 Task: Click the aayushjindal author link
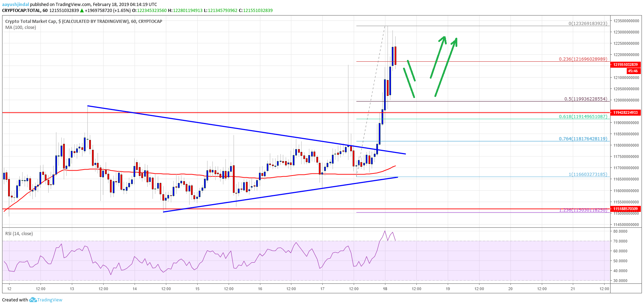16,5
